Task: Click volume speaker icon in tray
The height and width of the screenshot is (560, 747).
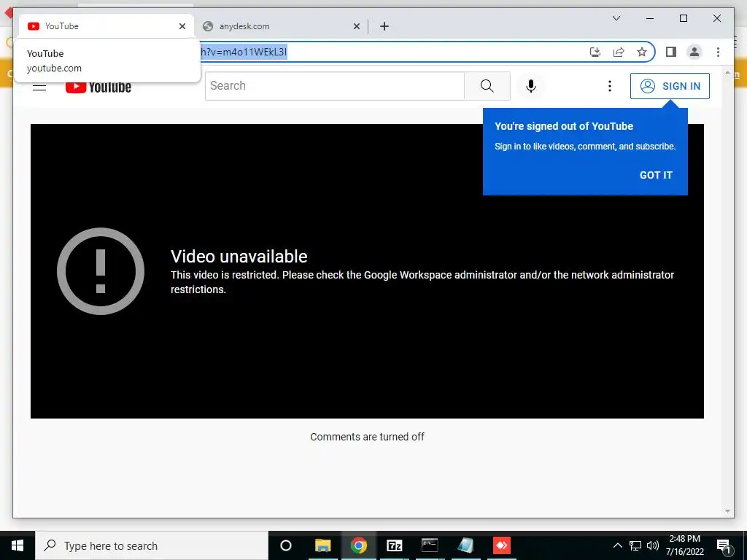Action: (x=653, y=545)
